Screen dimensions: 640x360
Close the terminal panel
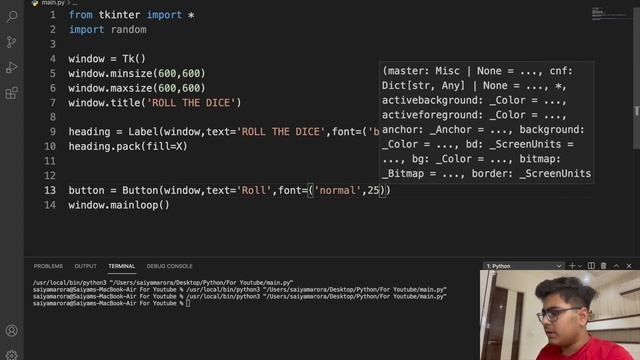pyautogui.click(x=629, y=266)
